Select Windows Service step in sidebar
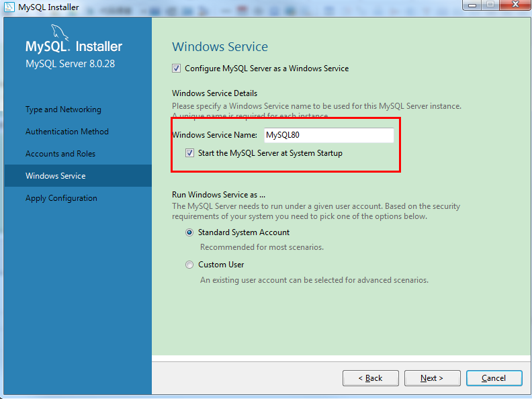The image size is (532, 399). tap(78, 176)
